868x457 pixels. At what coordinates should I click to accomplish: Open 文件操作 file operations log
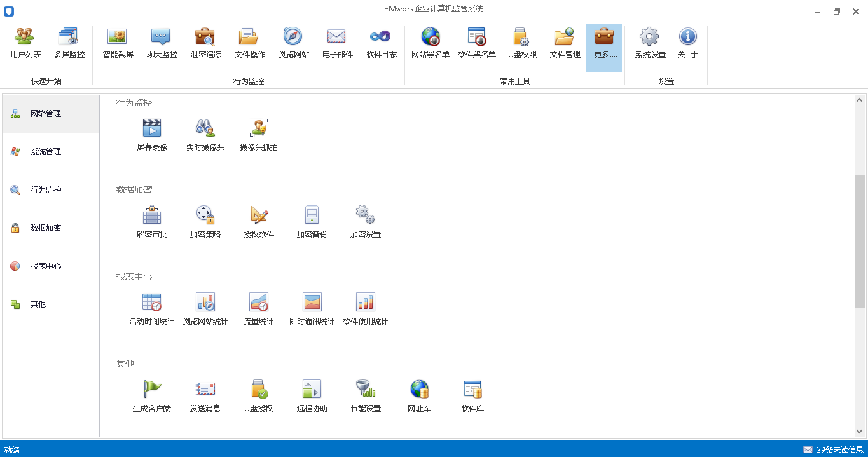250,43
